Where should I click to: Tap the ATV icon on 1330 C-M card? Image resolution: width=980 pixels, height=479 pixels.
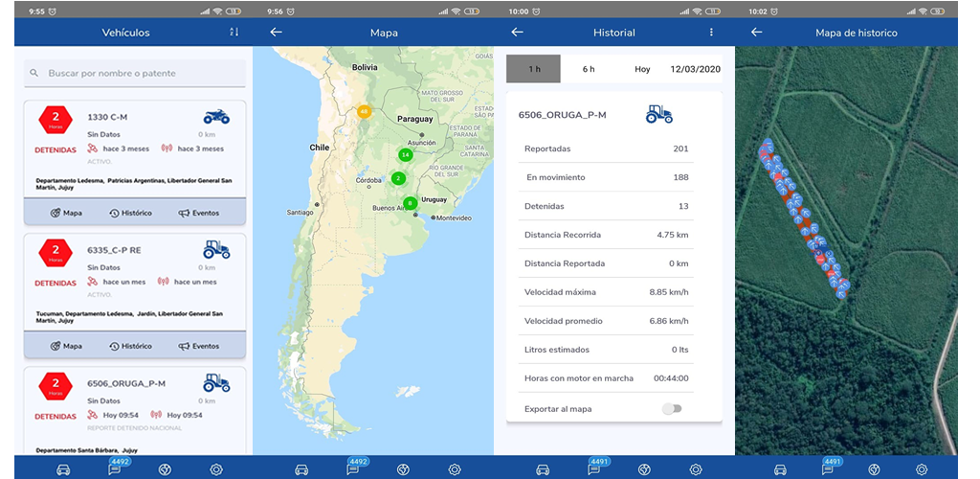(x=216, y=117)
